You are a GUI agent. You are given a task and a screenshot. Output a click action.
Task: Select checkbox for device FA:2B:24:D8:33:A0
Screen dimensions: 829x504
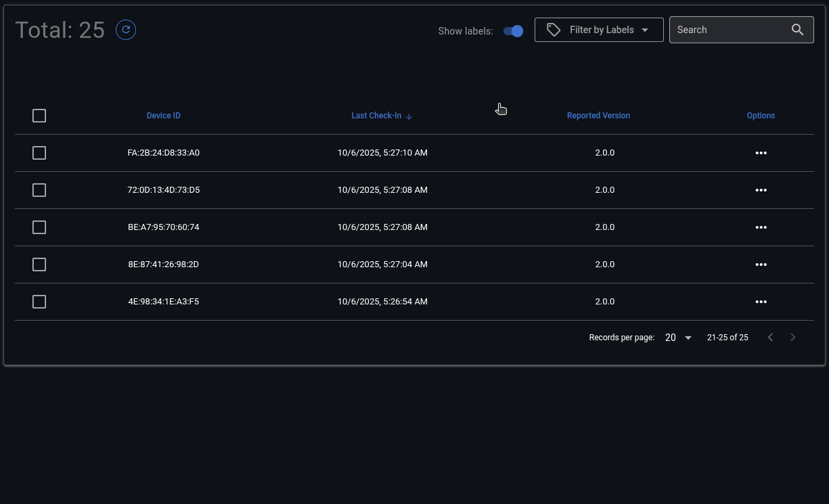39,153
